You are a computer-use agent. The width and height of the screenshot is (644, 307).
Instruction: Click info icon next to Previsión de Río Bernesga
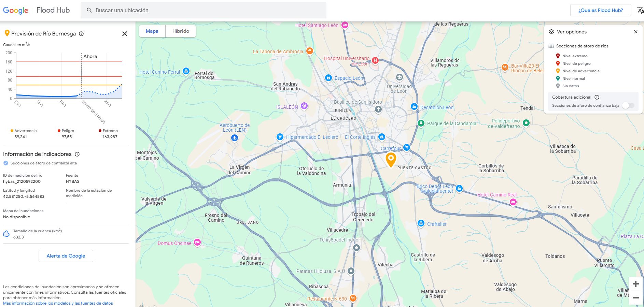click(x=81, y=34)
